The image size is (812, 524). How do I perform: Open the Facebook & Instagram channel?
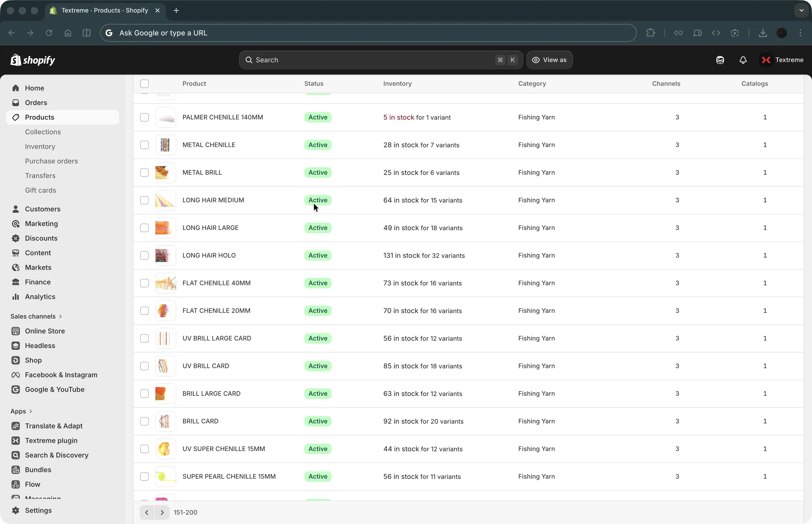pos(61,375)
